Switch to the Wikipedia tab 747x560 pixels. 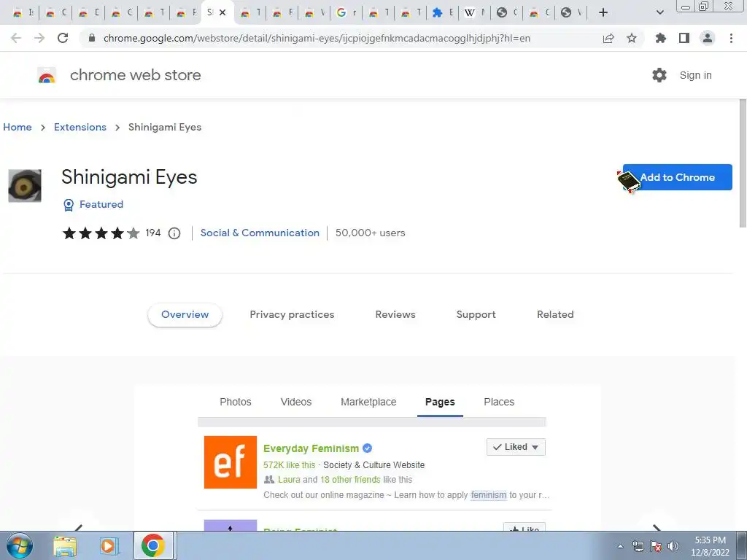click(x=474, y=12)
